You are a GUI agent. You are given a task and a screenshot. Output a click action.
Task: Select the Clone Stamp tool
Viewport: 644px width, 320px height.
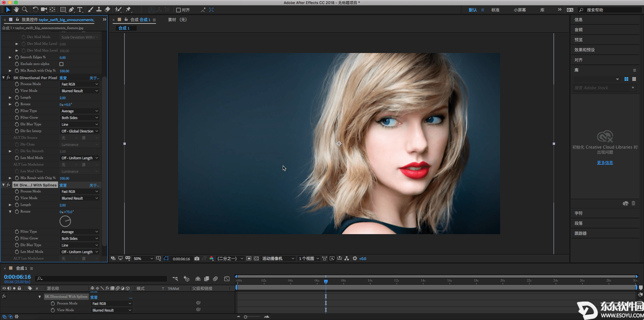tap(99, 10)
